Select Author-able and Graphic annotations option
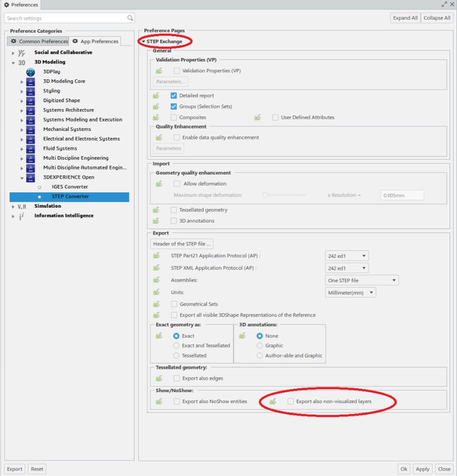457x476 pixels. click(x=260, y=355)
